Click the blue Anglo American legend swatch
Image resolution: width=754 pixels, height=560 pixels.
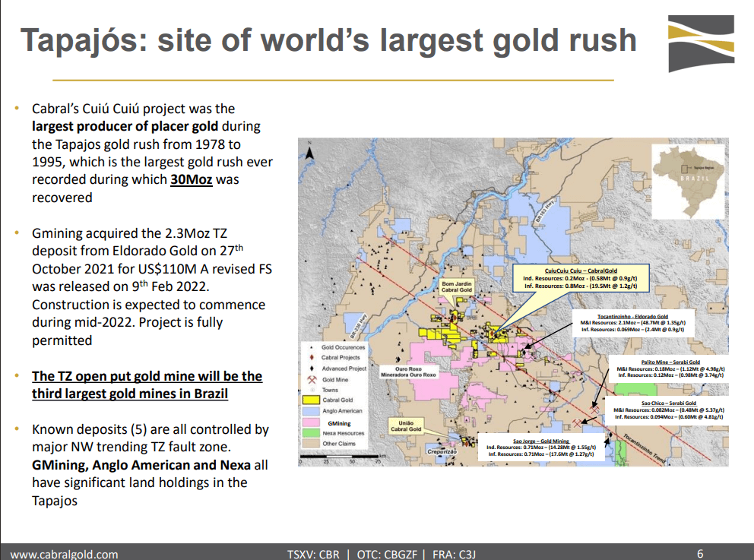tap(311, 411)
